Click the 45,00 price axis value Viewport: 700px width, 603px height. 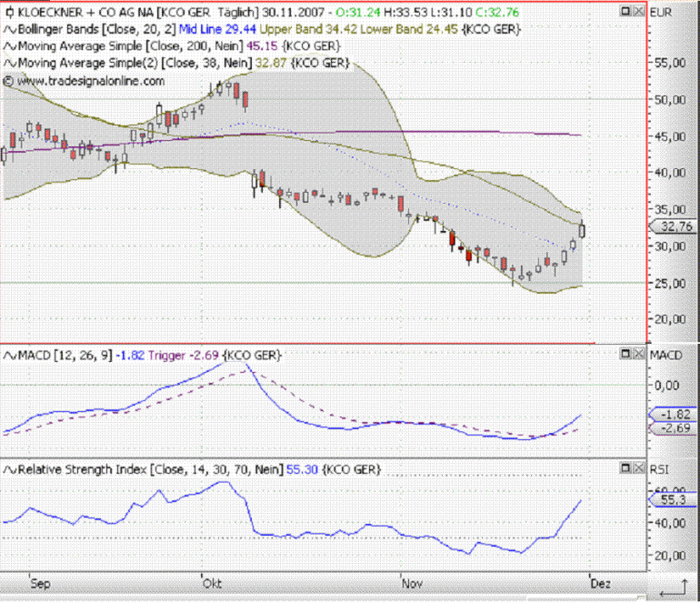(x=670, y=136)
